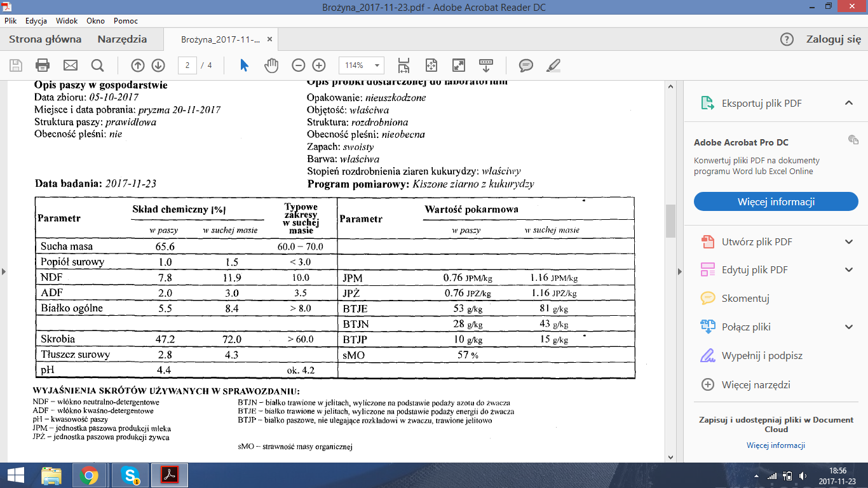The width and height of the screenshot is (868, 488).
Task: Choose the arrow Selection tool
Action: 245,65
